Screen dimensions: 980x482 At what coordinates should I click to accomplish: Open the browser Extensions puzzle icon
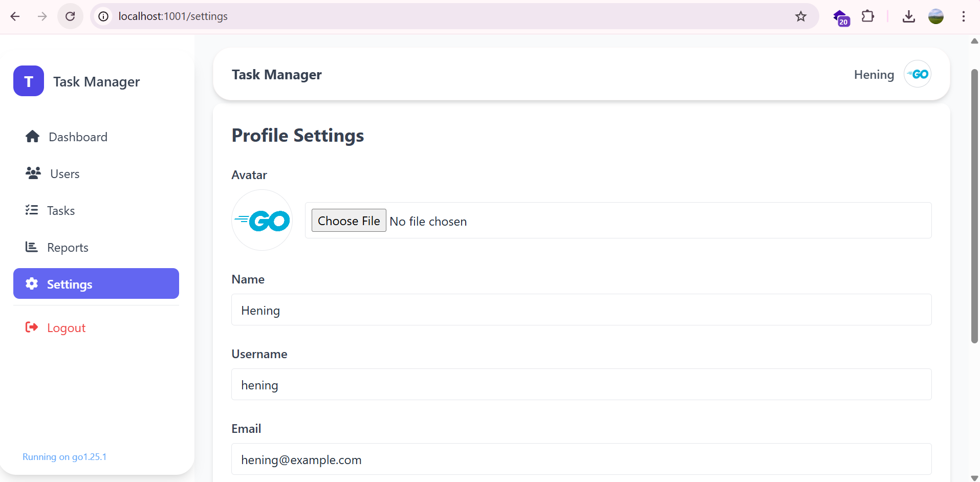tap(868, 16)
